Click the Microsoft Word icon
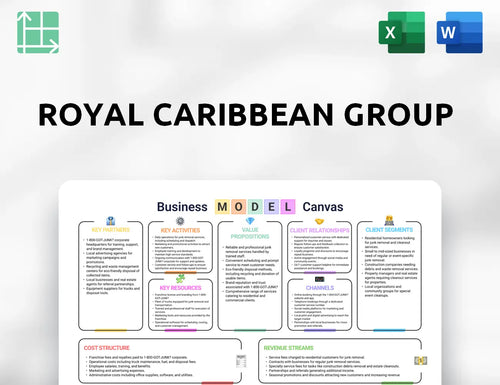 [460, 32]
